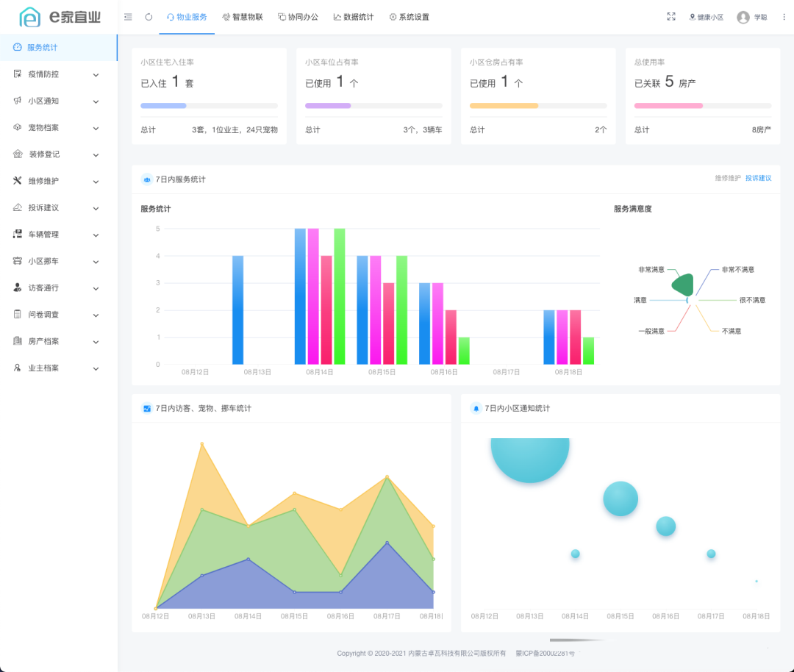
Task: Click the 业主档案 user icon
Action: tap(17, 368)
